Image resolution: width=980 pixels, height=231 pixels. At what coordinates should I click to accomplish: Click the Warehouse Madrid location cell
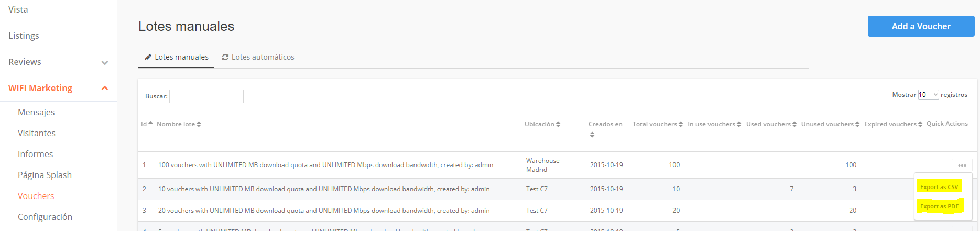pyautogui.click(x=543, y=165)
